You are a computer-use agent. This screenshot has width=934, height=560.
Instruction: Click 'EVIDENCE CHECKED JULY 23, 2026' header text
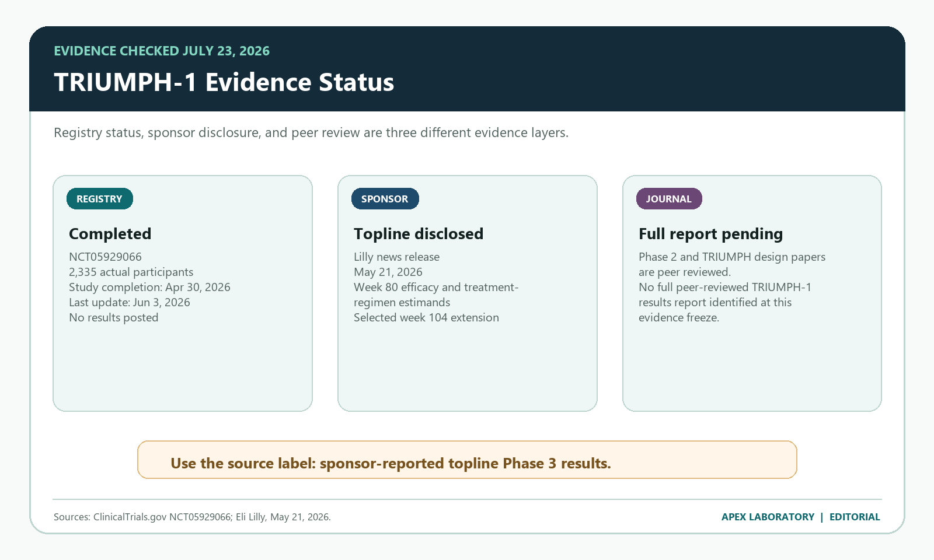(162, 51)
